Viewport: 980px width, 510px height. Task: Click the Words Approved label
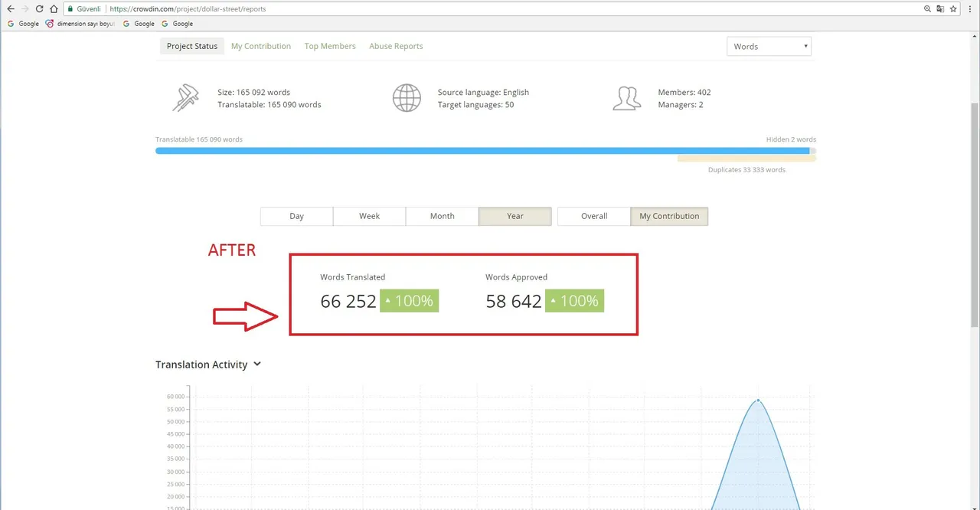click(x=516, y=277)
